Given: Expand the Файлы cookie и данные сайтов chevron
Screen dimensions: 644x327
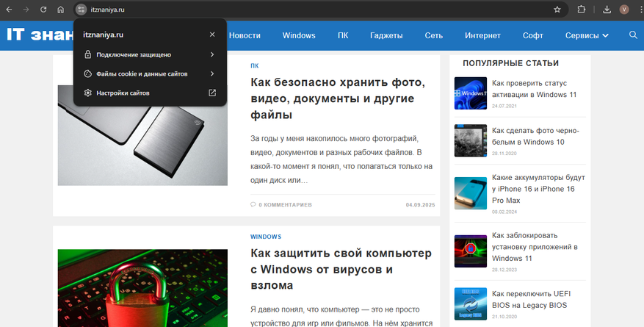Looking at the screenshot, I should pos(212,73).
